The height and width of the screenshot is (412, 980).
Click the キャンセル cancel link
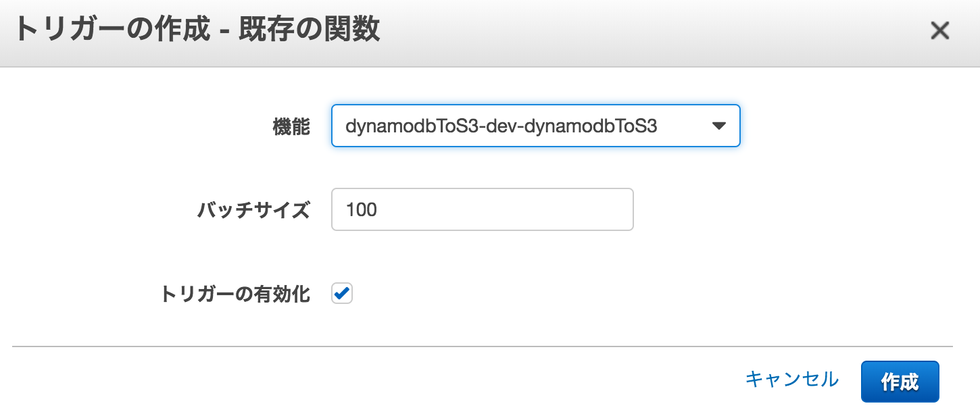click(791, 380)
